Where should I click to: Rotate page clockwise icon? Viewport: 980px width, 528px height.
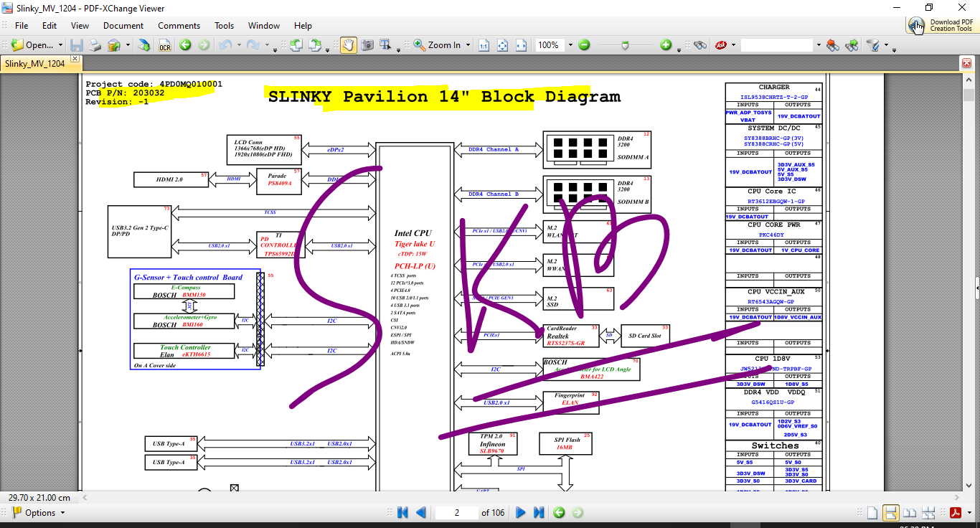[315, 45]
